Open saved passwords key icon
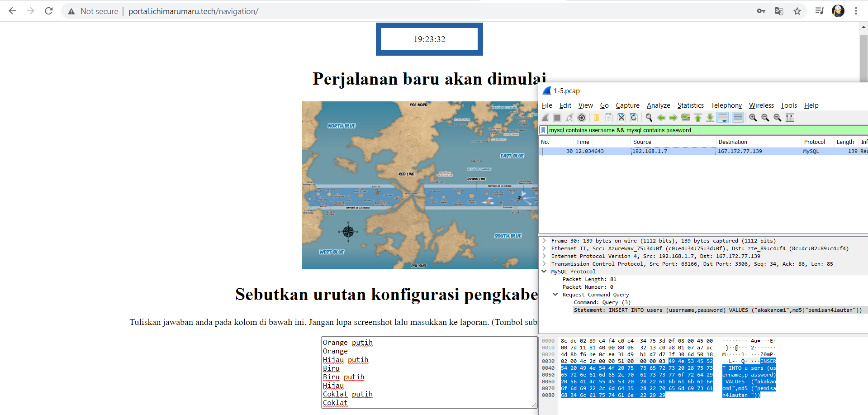868x415 pixels. coord(761,11)
